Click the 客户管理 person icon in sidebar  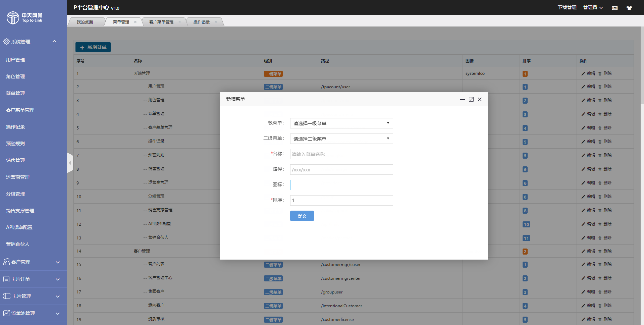(6, 262)
